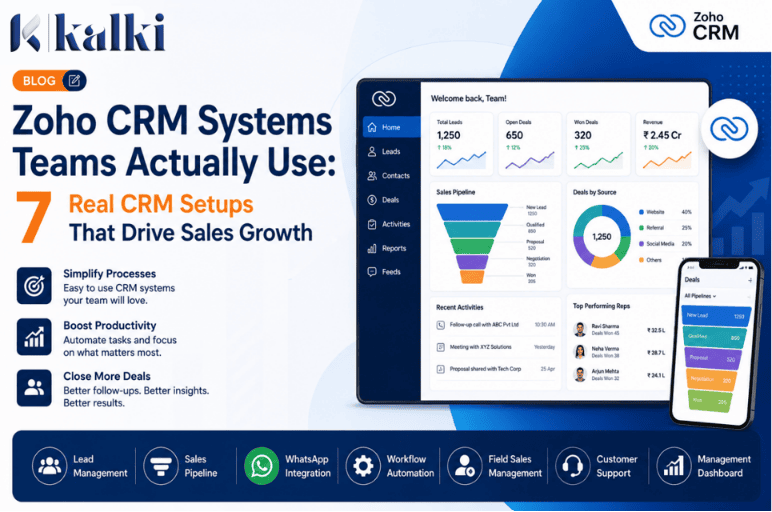Click the 'Ravi Sharma' rep name
This screenshot has width=772, height=512.
click(x=605, y=326)
